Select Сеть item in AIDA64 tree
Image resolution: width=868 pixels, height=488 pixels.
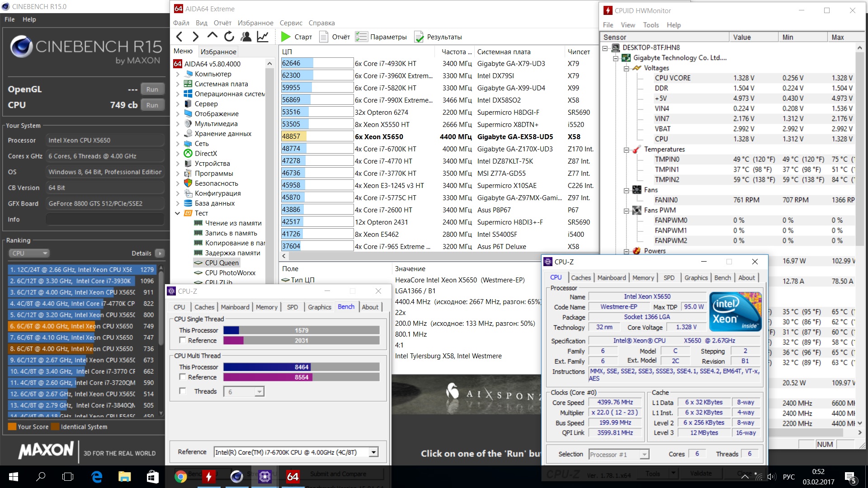pos(202,143)
